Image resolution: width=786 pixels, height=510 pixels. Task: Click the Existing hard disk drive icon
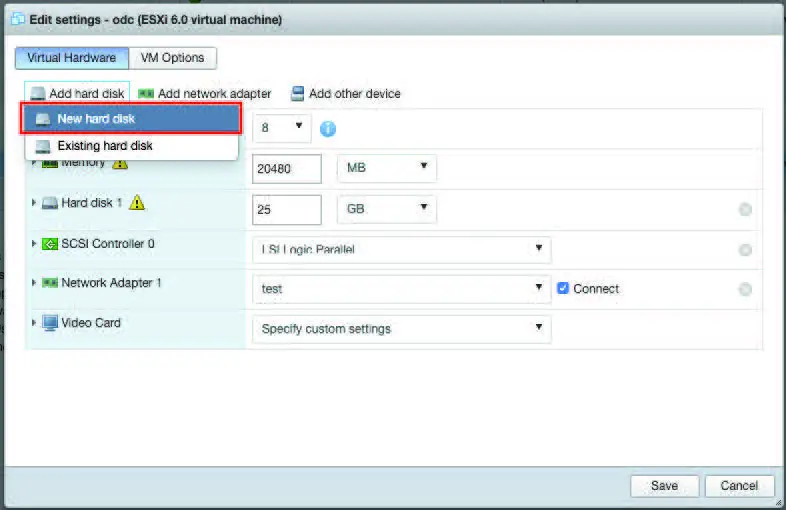[x=43, y=146]
